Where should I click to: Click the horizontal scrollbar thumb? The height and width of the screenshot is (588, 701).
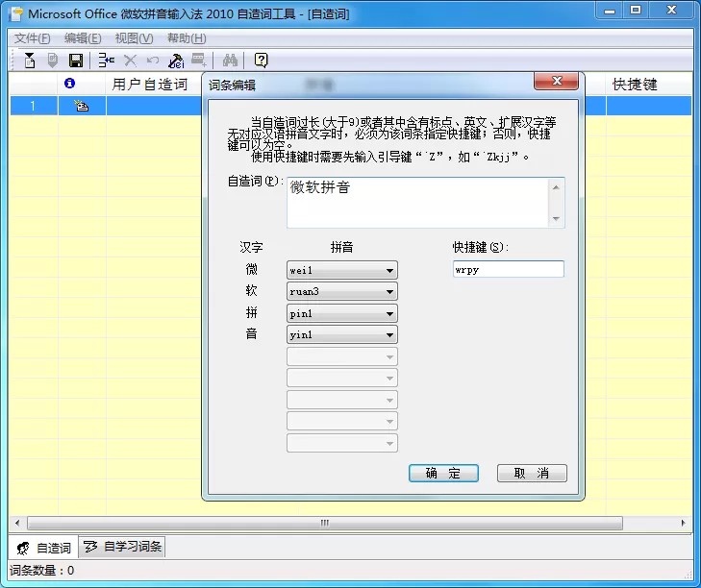coord(325,523)
